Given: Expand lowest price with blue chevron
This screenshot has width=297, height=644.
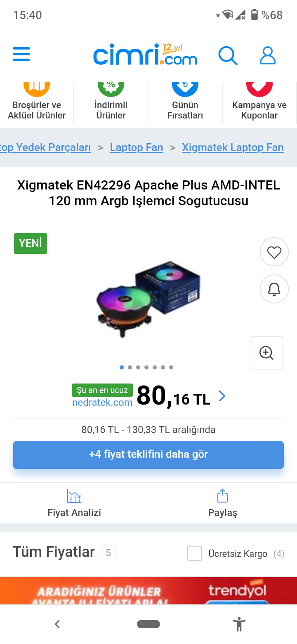Looking at the screenshot, I should click(222, 396).
